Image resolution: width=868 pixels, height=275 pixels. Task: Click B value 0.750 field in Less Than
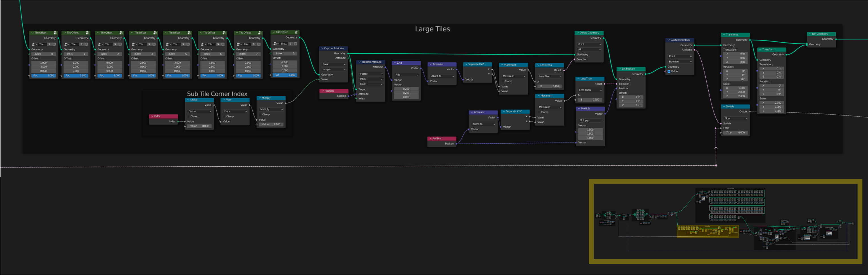590,100
